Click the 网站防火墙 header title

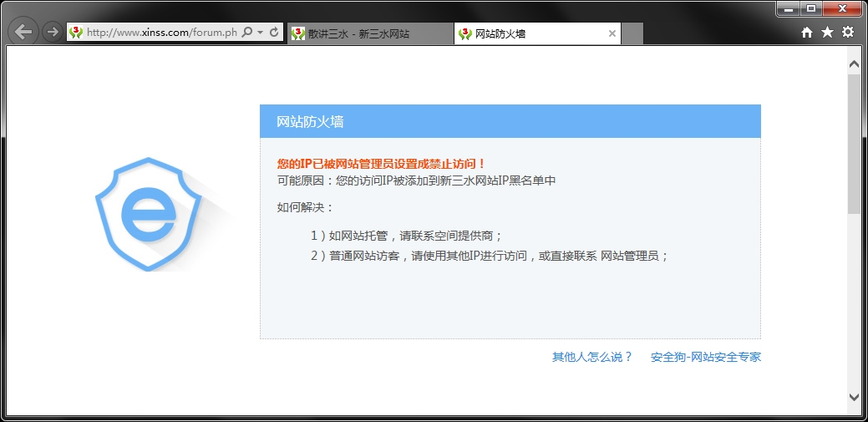310,122
